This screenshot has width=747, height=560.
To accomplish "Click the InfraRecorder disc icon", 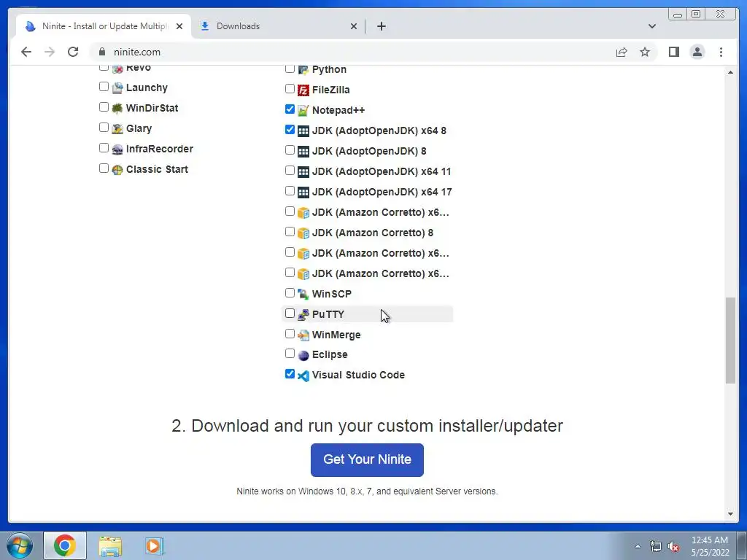I will coord(117,149).
